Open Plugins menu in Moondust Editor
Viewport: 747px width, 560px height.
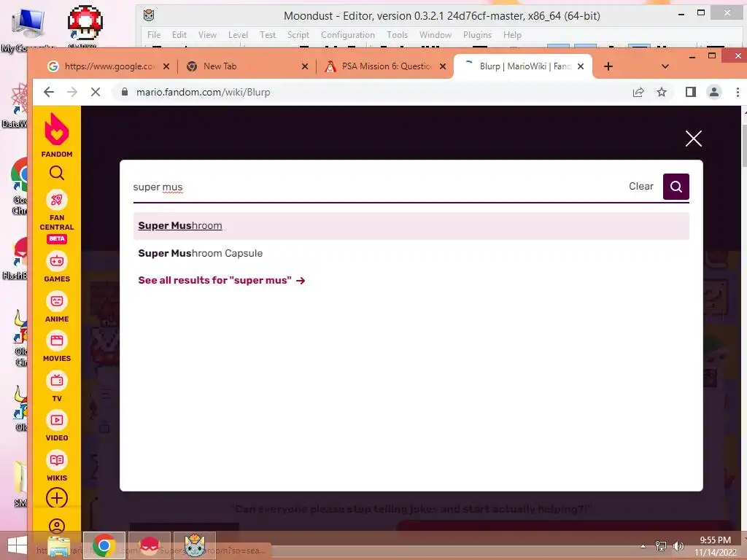coord(477,35)
